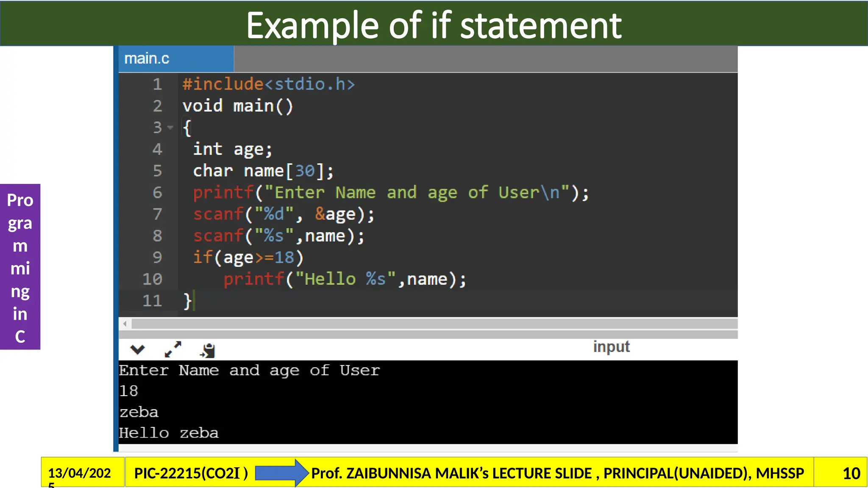
Task: Click console output 'Hello zeba'
Action: coord(169,433)
